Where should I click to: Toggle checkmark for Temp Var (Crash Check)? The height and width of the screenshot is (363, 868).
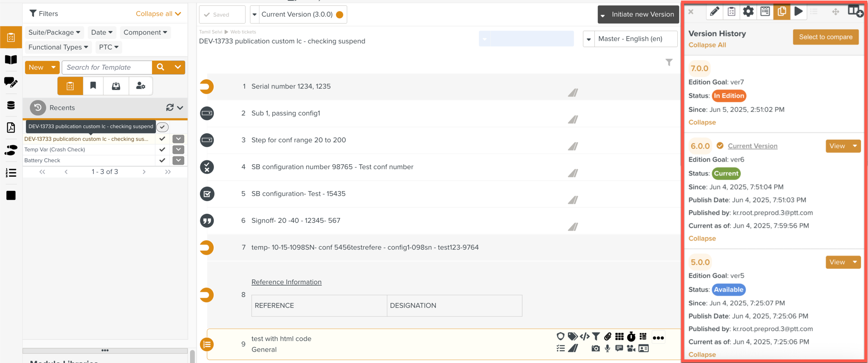[x=162, y=150]
